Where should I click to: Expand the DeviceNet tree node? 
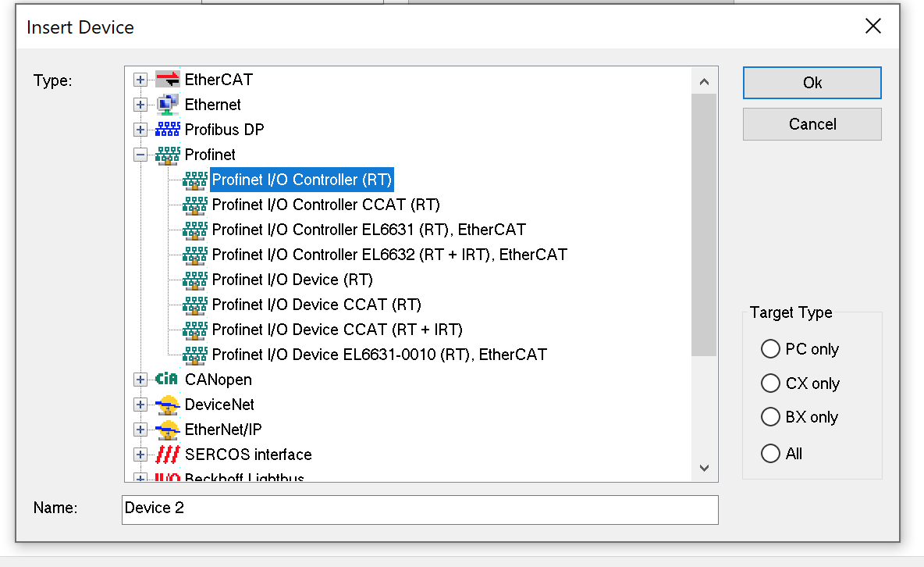[x=140, y=405]
